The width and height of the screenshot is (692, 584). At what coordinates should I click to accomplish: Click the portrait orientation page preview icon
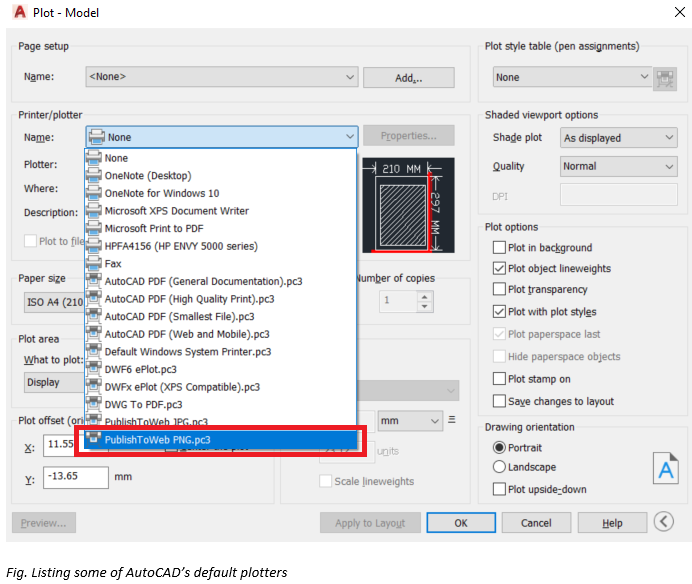click(665, 467)
